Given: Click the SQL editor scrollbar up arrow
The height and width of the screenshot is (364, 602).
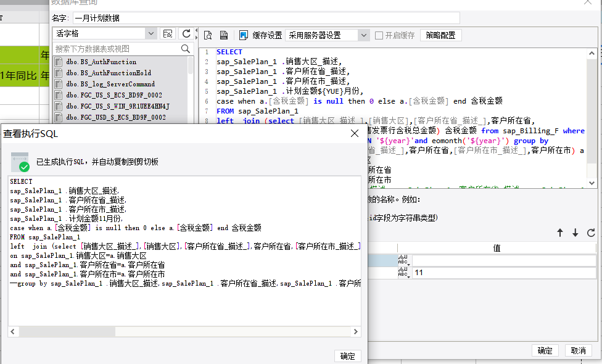Looking at the screenshot, I should click(x=592, y=54).
